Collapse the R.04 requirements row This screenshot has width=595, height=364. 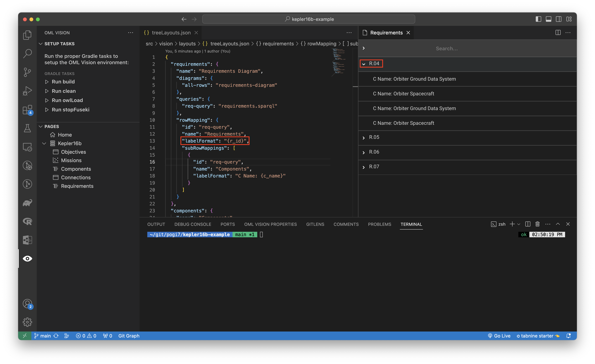tap(364, 63)
